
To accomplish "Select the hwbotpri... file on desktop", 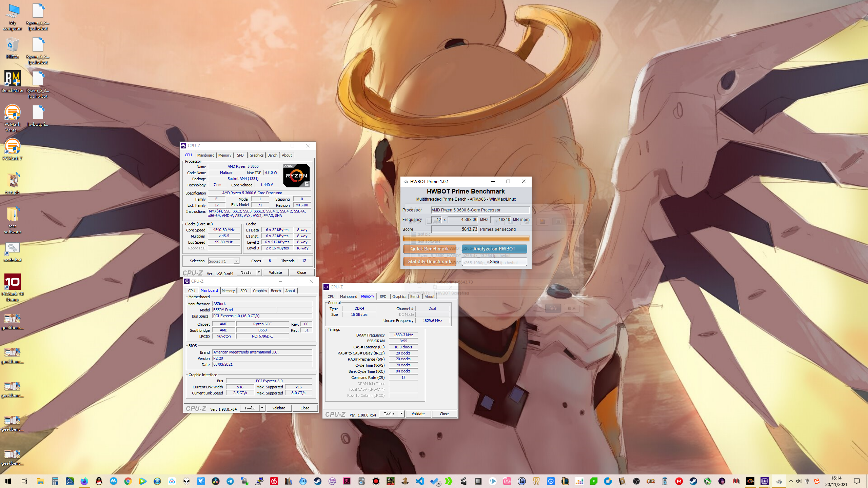I will 38,116.
